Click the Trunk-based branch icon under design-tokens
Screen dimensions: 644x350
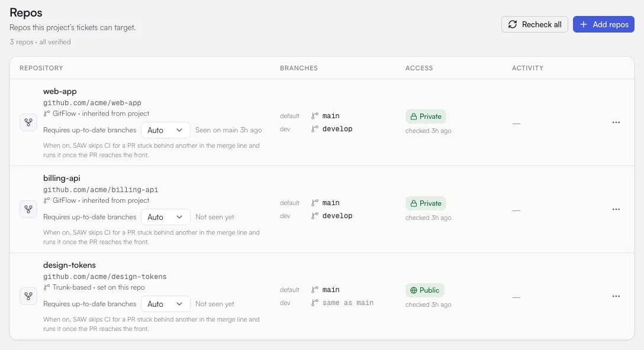[46, 288]
